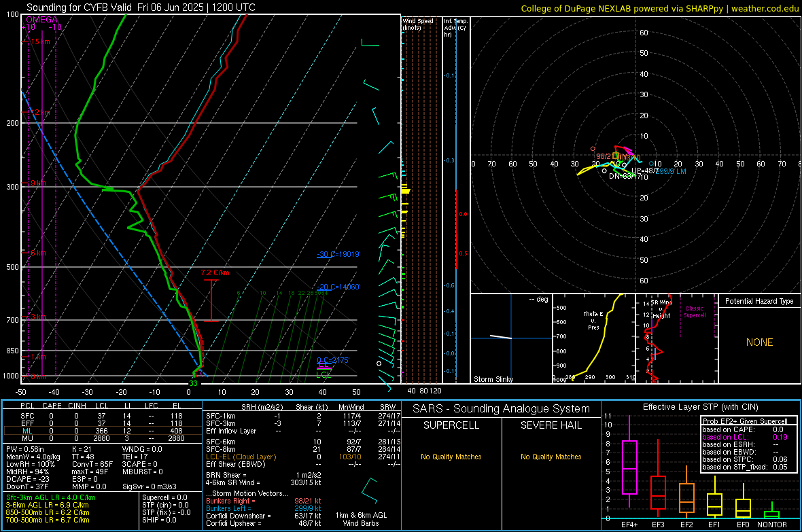This screenshot has width=802, height=532.
Task: Click the based on LCL: 0.19 entry
Action: [745, 437]
